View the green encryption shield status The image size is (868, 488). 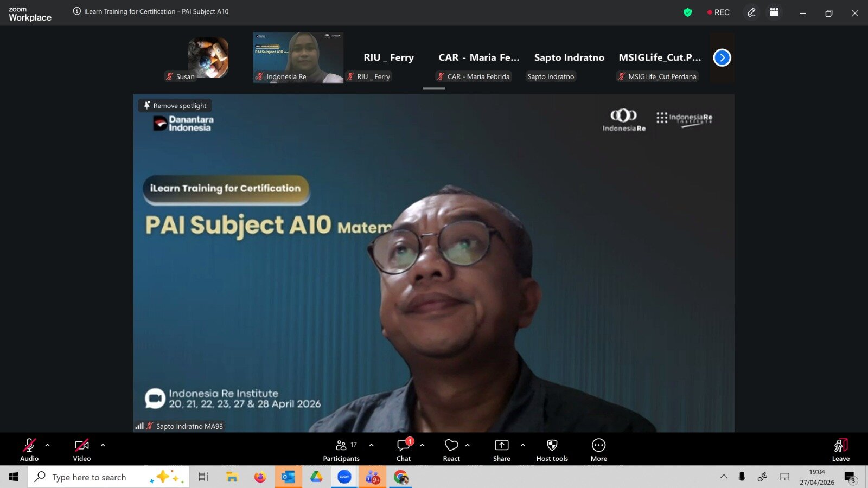point(688,12)
